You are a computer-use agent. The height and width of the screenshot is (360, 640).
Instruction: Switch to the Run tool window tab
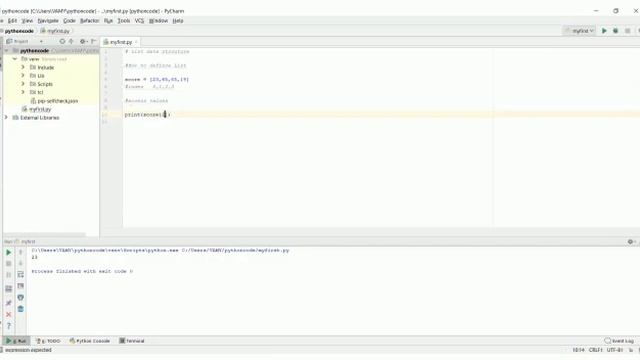point(16,341)
